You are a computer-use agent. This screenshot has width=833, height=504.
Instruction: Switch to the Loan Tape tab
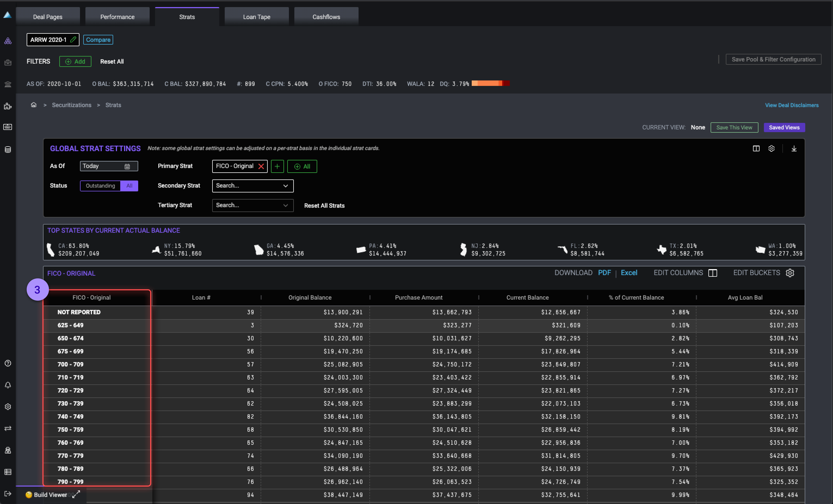point(256,17)
